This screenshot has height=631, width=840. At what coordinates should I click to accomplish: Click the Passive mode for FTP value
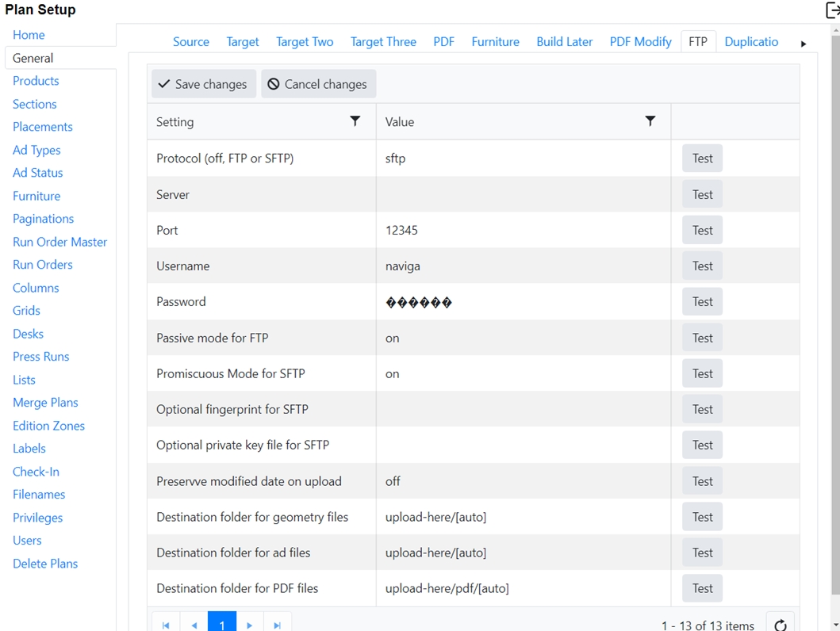(x=523, y=338)
